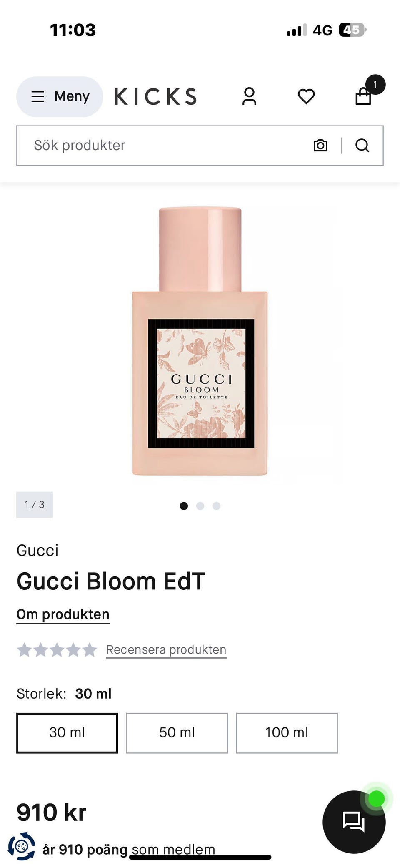Screen dimensions: 400x868
Task: Open the account profile icon
Action: [x=249, y=96]
